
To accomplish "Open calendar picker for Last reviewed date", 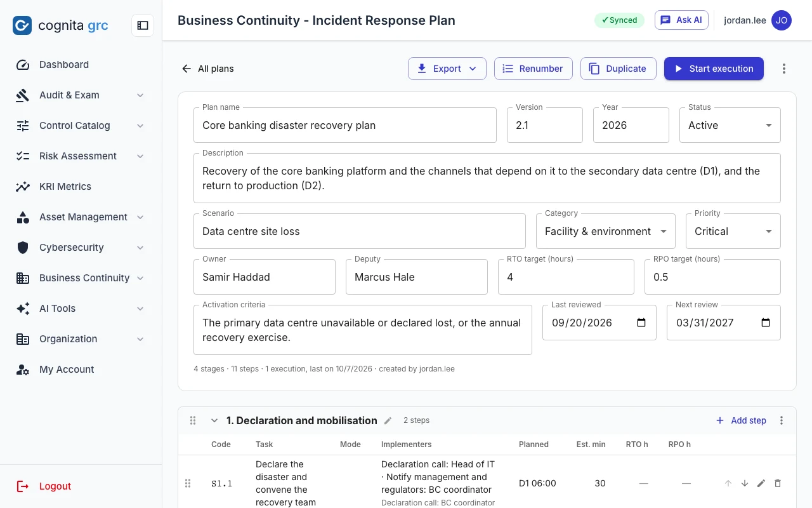I will point(641,323).
